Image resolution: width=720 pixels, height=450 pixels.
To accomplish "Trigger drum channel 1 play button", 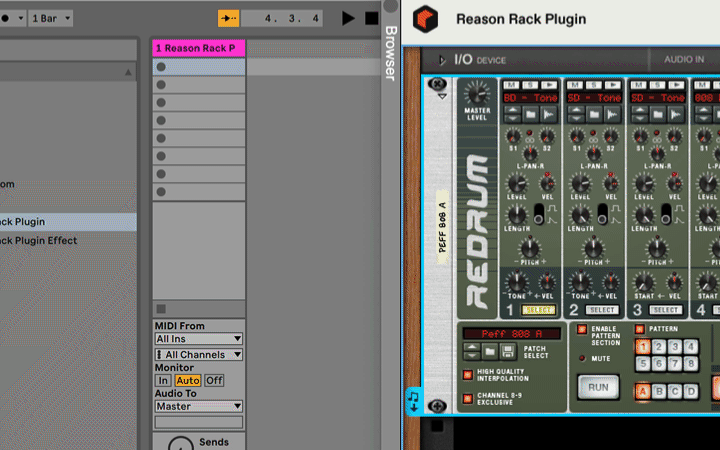I will (549, 85).
